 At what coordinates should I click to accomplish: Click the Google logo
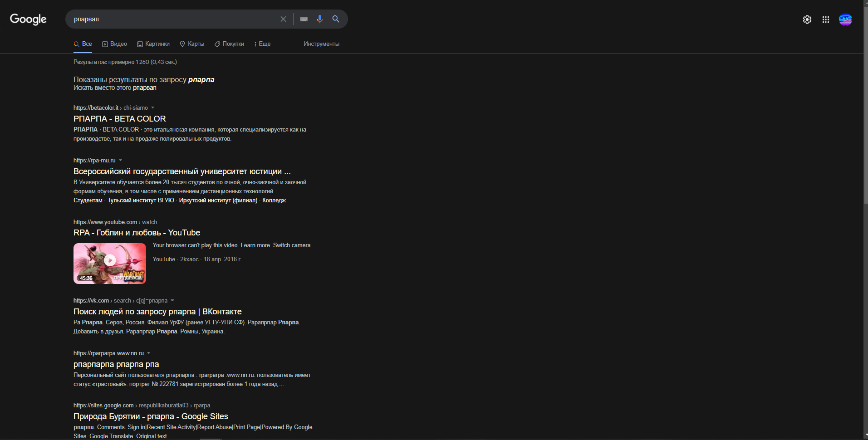[x=28, y=19]
